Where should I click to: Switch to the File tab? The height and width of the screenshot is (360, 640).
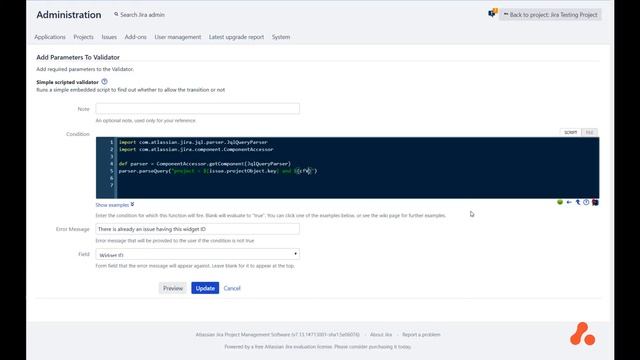click(x=589, y=132)
